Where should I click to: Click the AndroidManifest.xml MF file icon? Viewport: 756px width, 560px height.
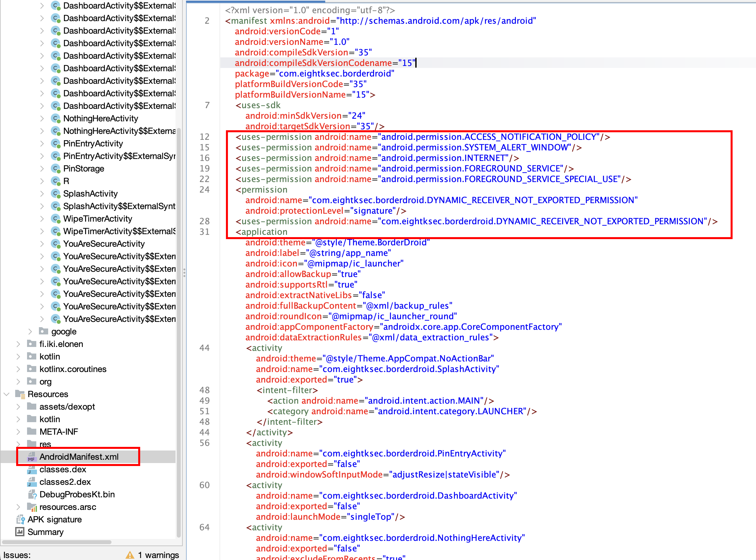(32, 457)
